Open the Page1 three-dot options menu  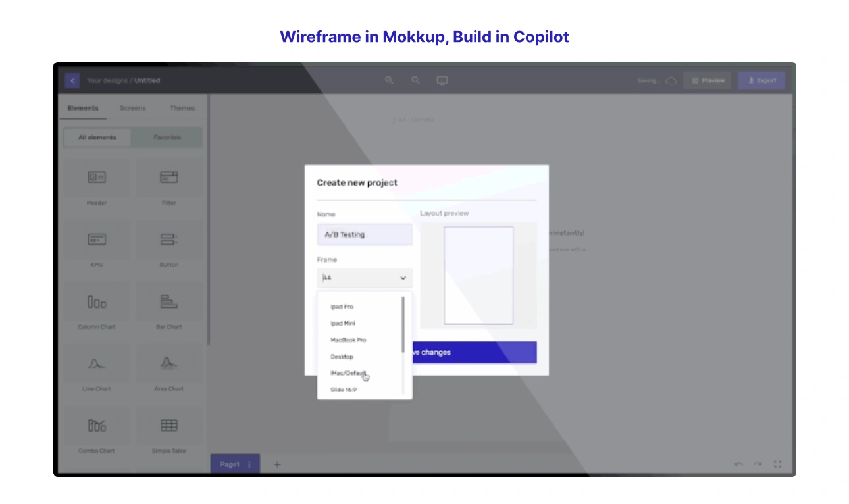pos(249,465)
